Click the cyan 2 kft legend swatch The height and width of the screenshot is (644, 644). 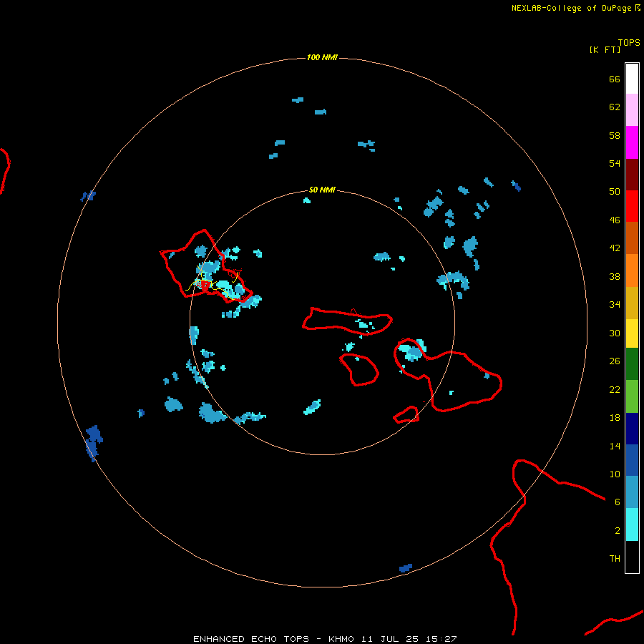632,525
